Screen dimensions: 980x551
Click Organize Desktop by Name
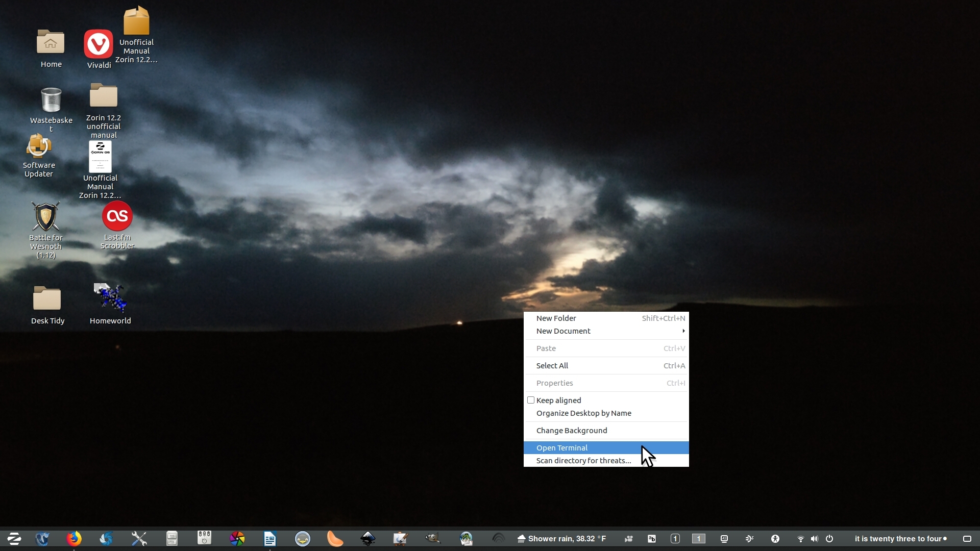[583, 413]
